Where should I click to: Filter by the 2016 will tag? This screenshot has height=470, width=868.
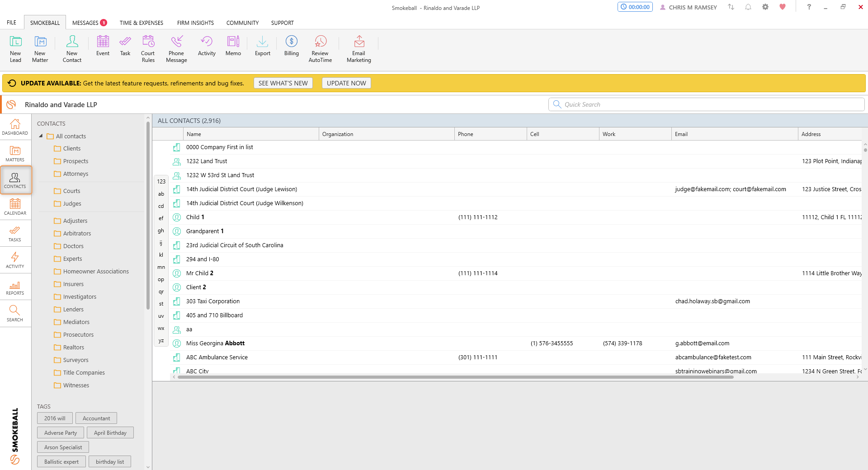click(x=55, y=418)
